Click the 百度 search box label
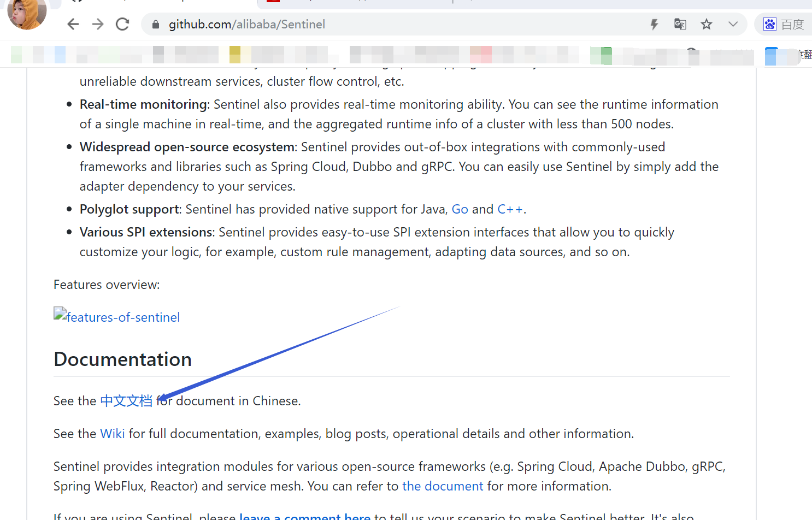 (x=792, y=25)
